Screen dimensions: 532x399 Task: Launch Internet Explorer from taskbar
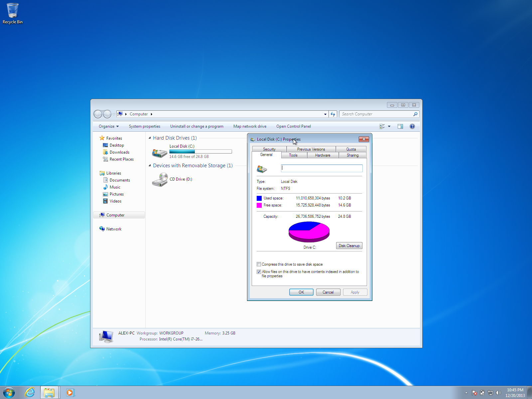(x=30, y=392)
